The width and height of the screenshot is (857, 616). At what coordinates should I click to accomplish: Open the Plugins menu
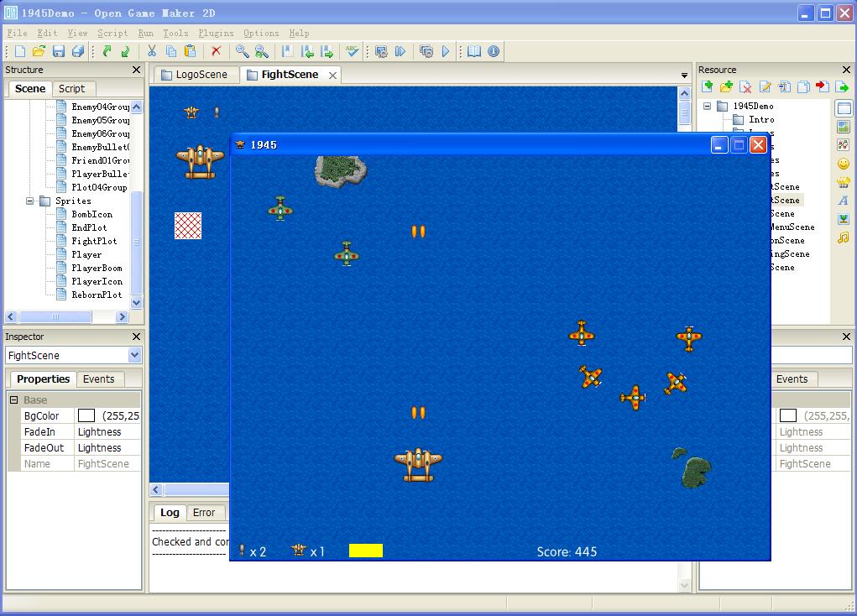pyautogui.click(x=216, y=33)
